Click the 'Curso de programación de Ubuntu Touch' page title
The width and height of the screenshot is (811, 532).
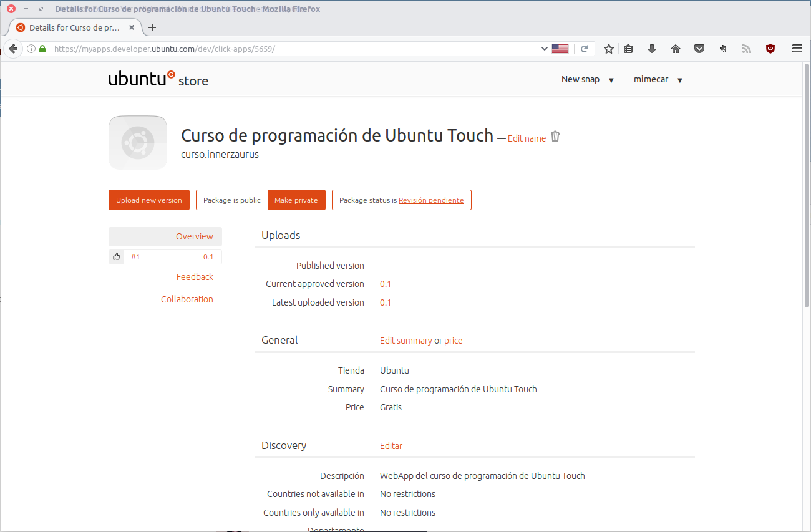tap(337, 135)
